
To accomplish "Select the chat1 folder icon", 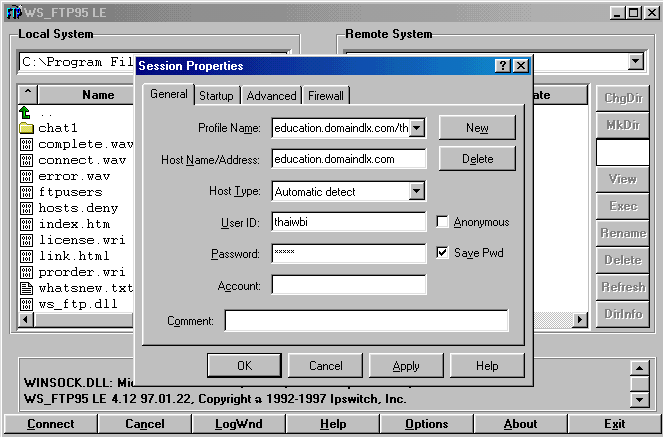I will (26, 128).
